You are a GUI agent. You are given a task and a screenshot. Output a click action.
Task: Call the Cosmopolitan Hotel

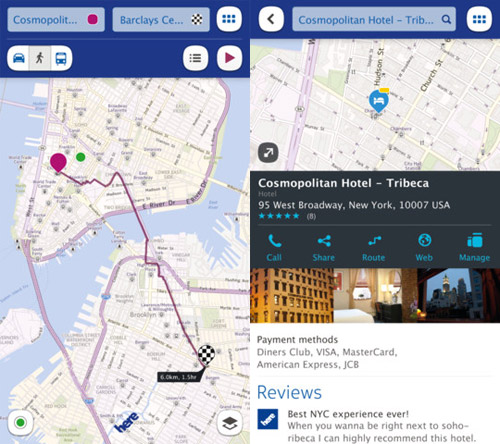click(274, 248)
